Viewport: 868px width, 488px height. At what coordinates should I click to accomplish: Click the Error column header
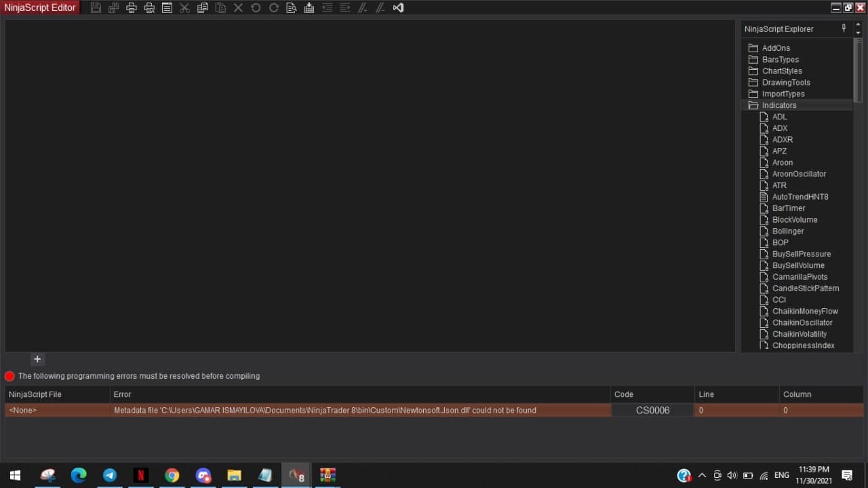(360, 394)
